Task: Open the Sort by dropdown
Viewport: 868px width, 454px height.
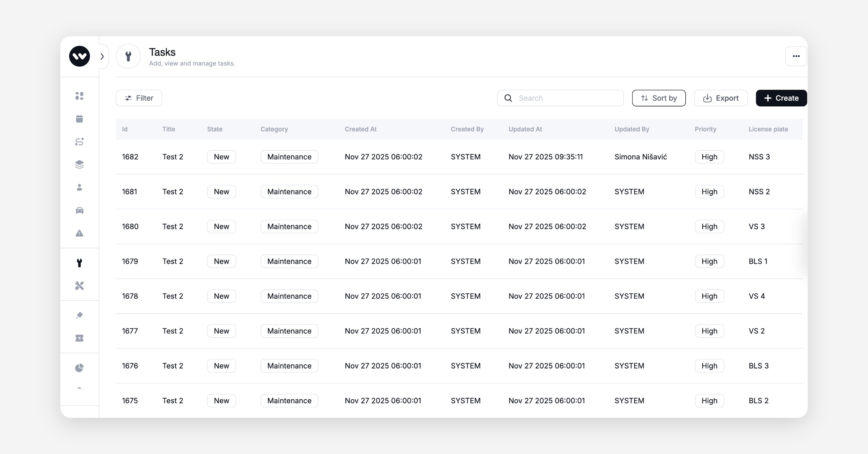Action: pos(659,98)
